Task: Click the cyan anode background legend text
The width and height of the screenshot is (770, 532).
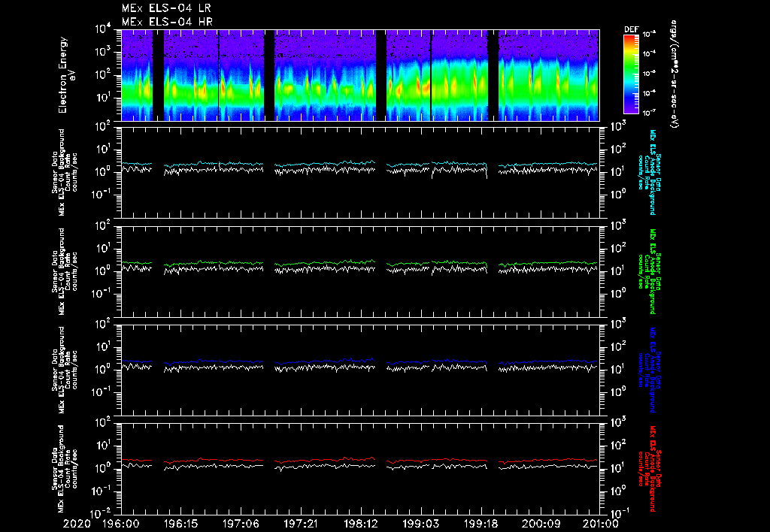Action: (x=650, y=172)
